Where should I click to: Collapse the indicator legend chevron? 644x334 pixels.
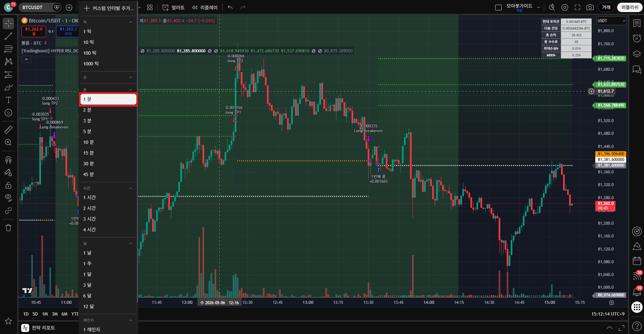pyautogui.click(x=26, y=59)
